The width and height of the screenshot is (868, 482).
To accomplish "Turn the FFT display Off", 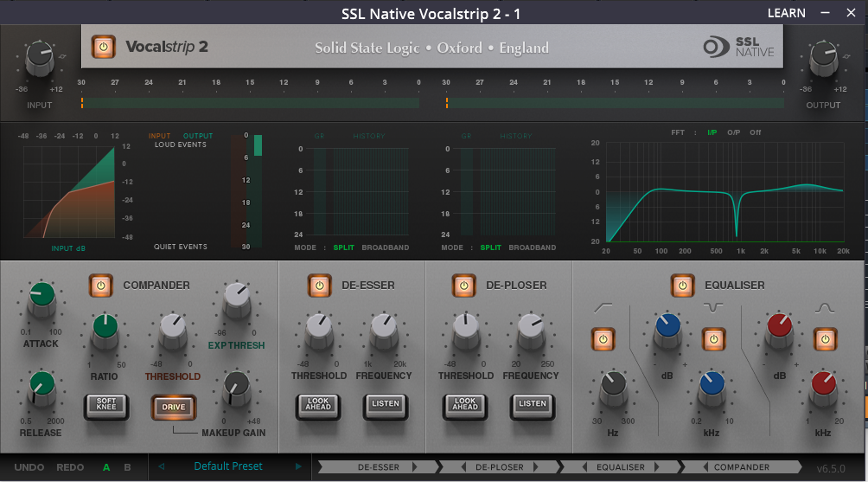I will coord(755,132).
